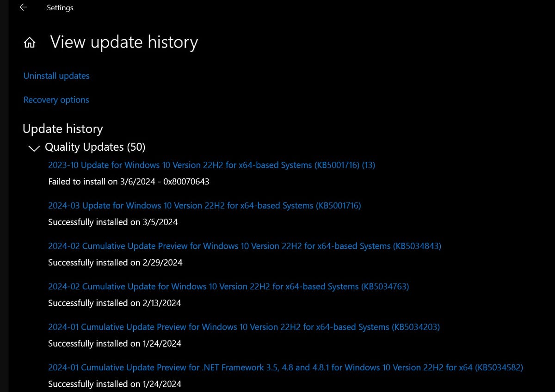Click the Successfully installed on 2/29/2024 text
Viewport: 555px width, 392px height.
116,262
